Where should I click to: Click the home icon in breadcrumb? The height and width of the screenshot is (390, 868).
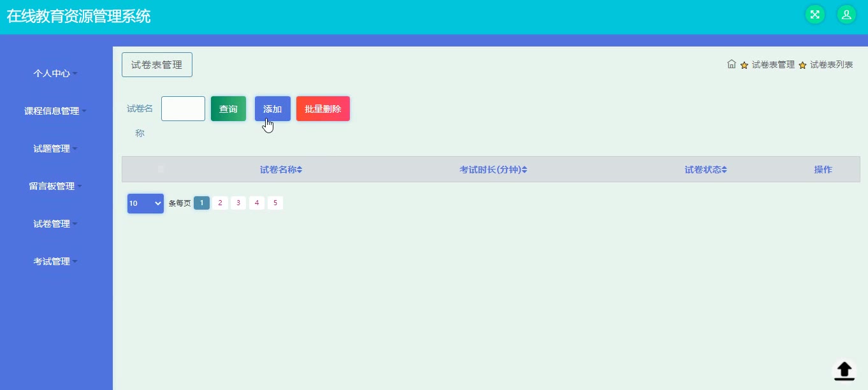click(x=732, y=64)
